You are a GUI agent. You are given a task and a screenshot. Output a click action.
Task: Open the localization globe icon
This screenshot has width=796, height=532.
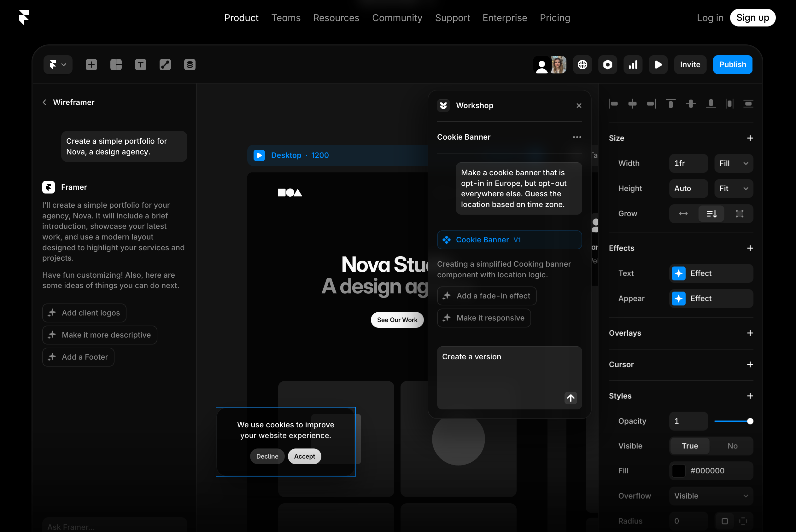[x=582, y=65]
